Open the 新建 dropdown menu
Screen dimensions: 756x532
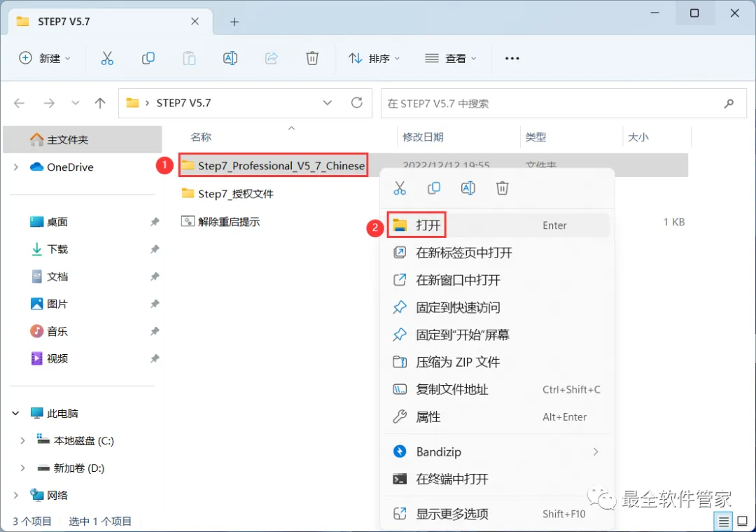click(45, 58)
